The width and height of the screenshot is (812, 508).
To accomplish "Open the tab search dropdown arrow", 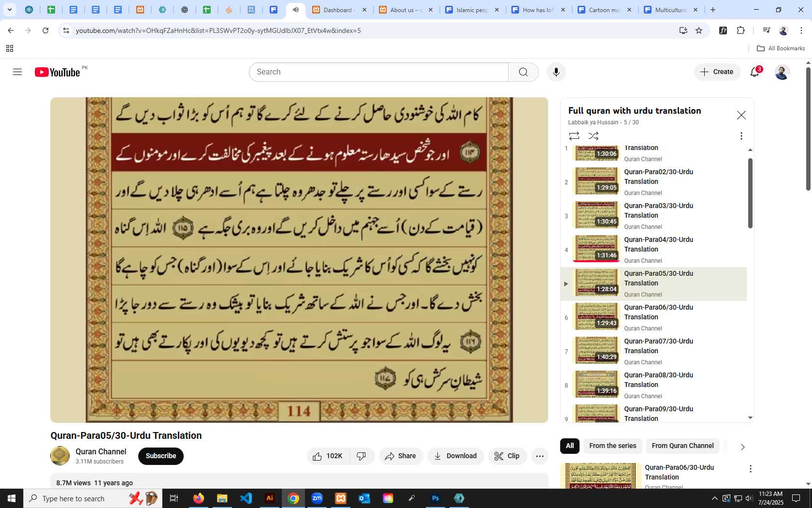I will point(10,10).
